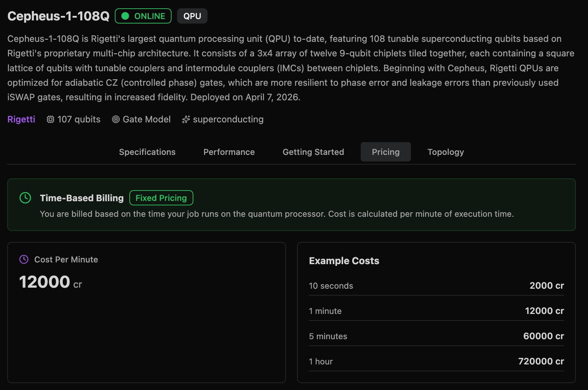Click the green online status dot
Viewport: 588px width, 390px height.
pos(126,16)
